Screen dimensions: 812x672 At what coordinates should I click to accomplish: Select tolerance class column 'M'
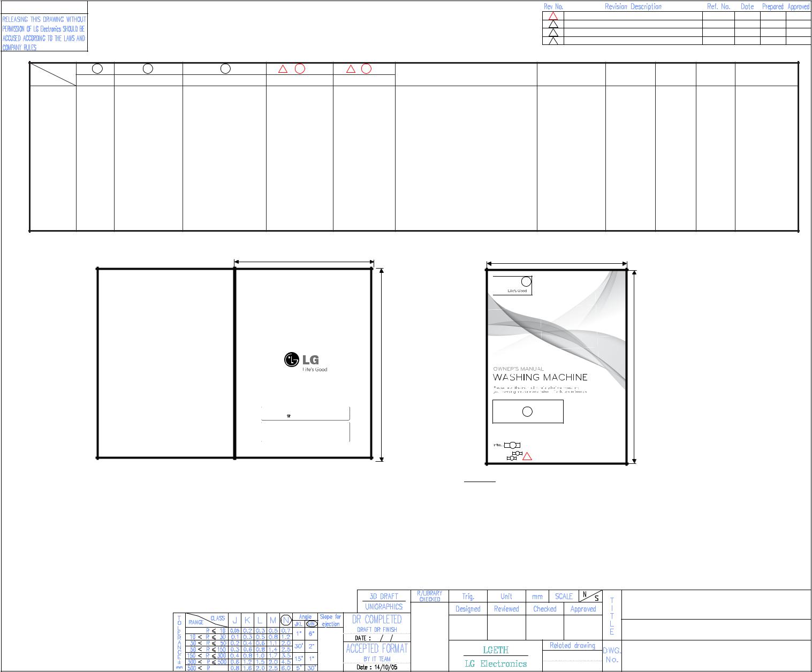tap(272, 621)
